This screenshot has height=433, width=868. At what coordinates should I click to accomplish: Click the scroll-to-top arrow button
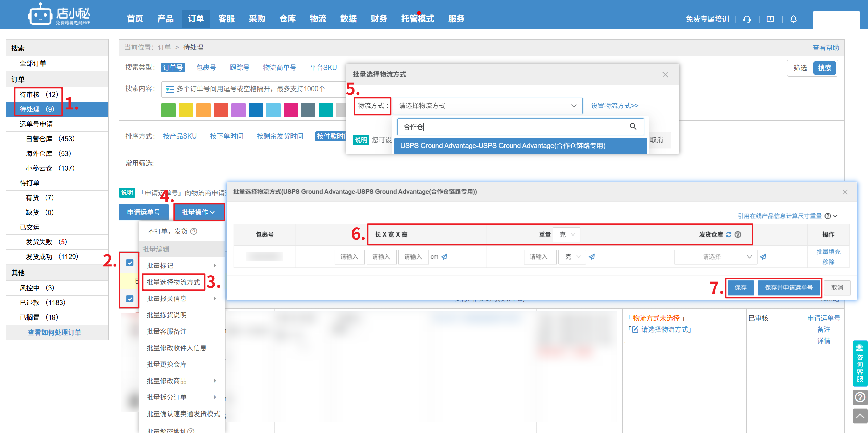860,416
